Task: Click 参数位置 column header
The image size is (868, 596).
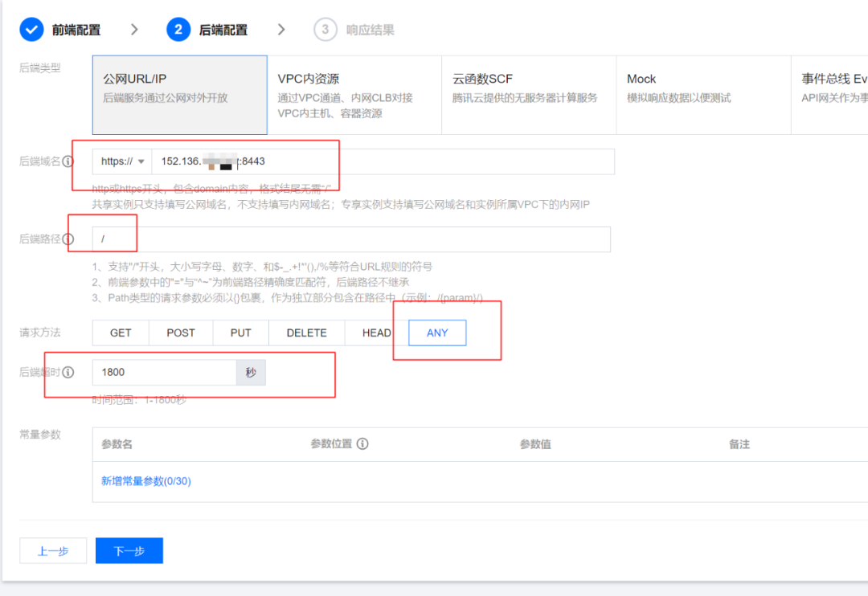Action: pos(331,444)
